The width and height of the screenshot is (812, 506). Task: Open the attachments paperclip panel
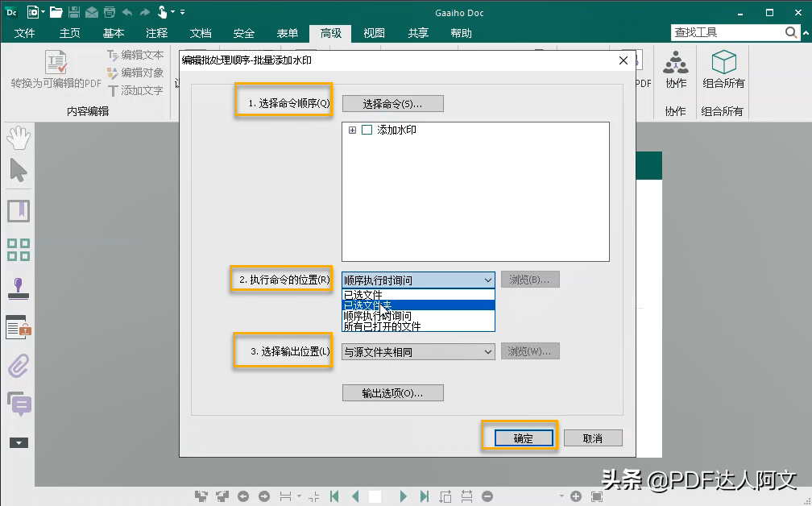[x=19, y=366]
